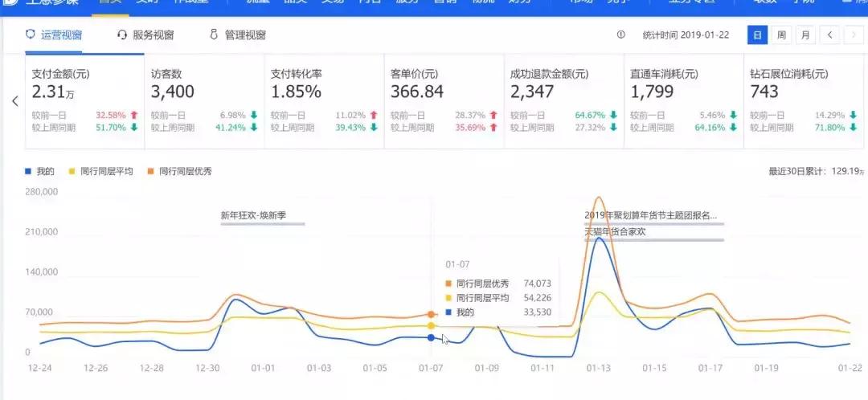The width and height of the screenshot is (868, 400).
Task: Click the 01-03 axis date label
Action: pos(319,368)
